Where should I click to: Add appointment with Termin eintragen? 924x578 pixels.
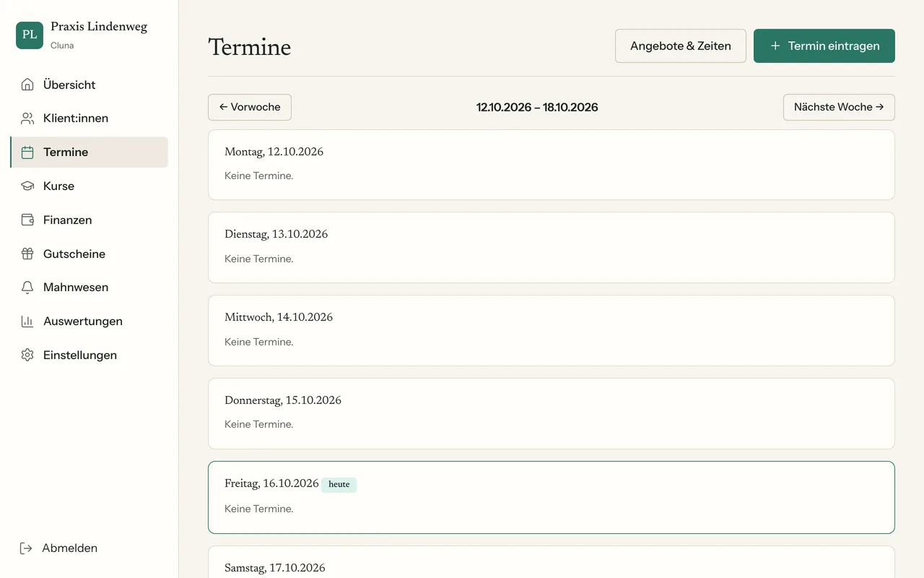[x=824, y=46]
